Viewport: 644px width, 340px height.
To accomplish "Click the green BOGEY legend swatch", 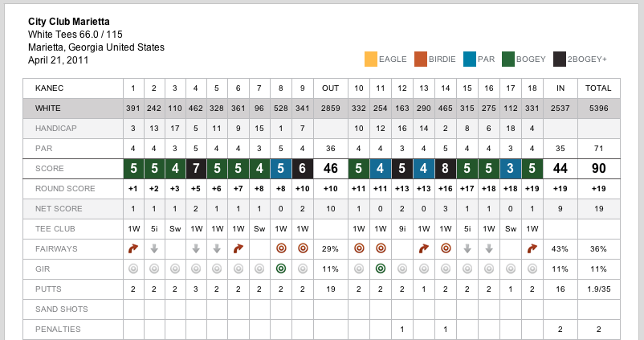I will pos(508,59).
